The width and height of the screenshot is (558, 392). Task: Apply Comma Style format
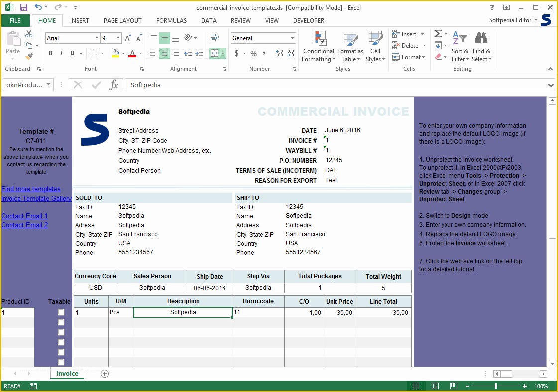click(x=264, y=53)
